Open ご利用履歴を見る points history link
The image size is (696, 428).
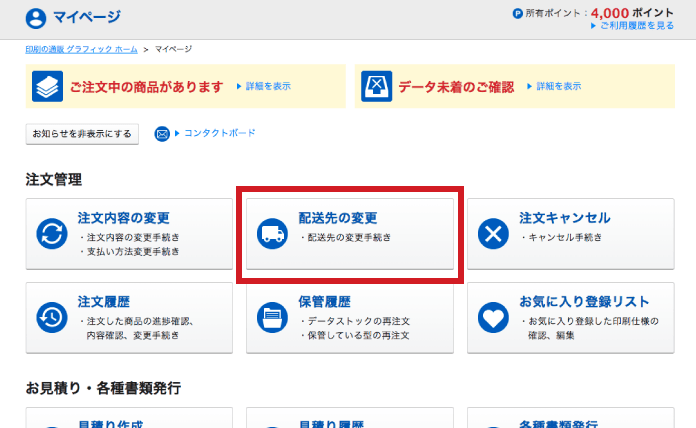coord(637,25)
